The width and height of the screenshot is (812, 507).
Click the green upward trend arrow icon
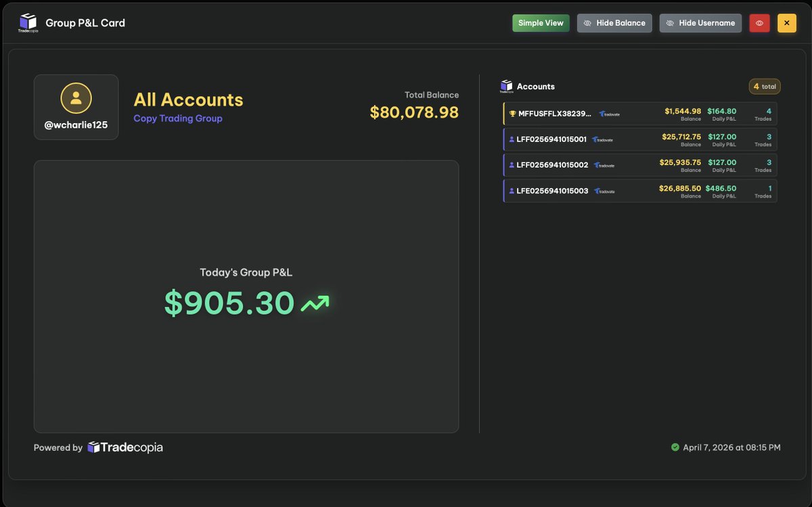tap(315, 304)
